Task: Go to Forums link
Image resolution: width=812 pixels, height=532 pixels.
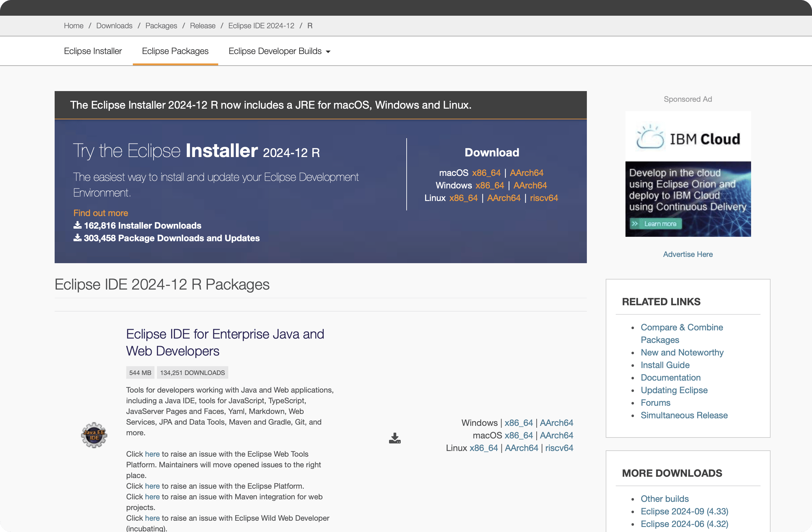Action: 655,403
